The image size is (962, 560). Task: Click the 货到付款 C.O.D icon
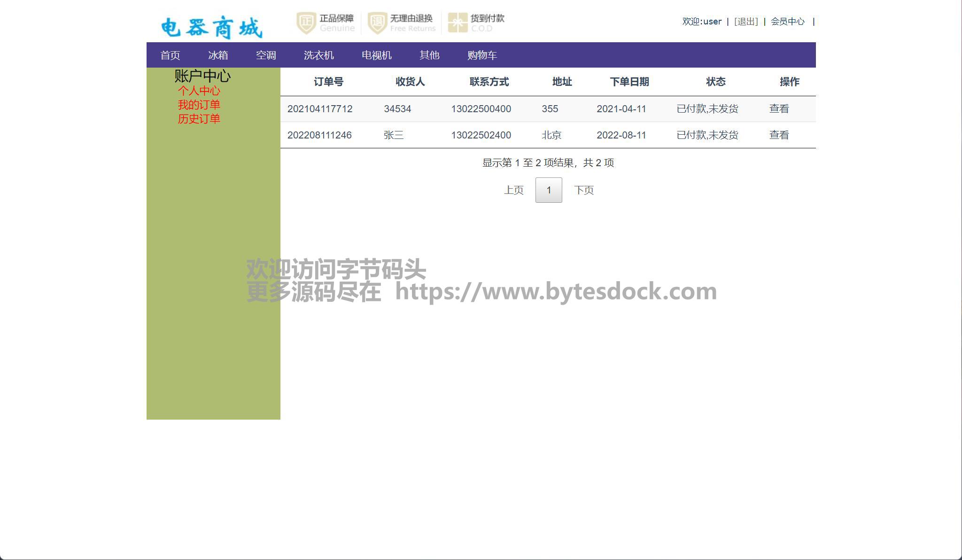click(458, 23)
